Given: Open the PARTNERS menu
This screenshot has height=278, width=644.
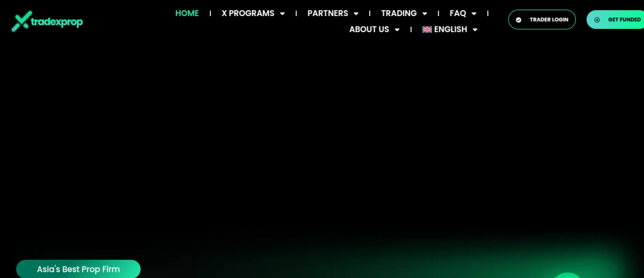Looking at the screenshot, I should (x=328, y=13).
